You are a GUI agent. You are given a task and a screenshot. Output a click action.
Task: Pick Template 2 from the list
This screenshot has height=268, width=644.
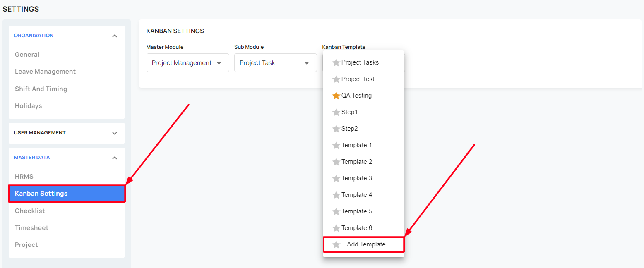point(363,162)
